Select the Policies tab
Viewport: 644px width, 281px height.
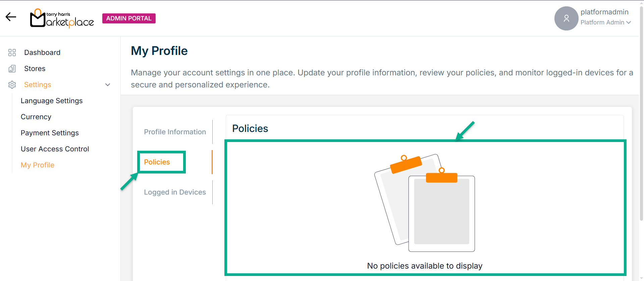coord(157,162)
